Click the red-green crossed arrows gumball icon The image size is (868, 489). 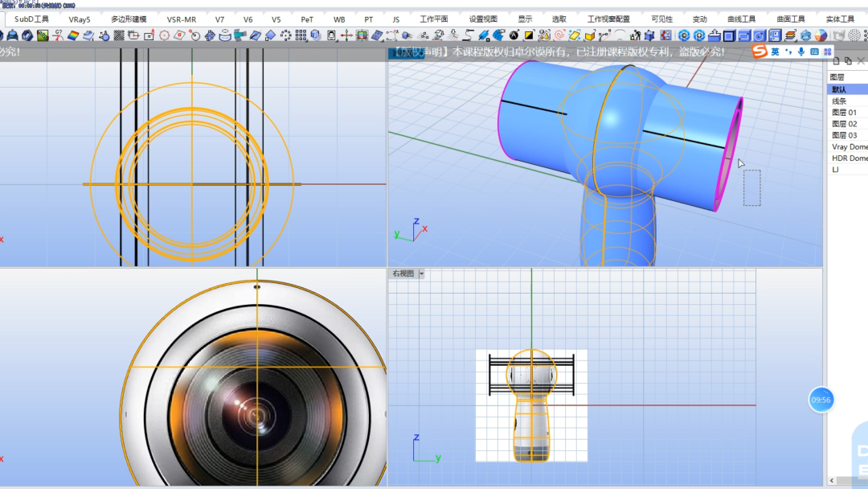tap(346, 35)
